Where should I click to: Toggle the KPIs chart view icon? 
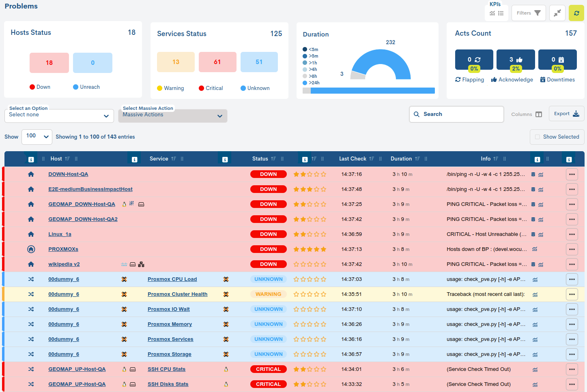492,13
